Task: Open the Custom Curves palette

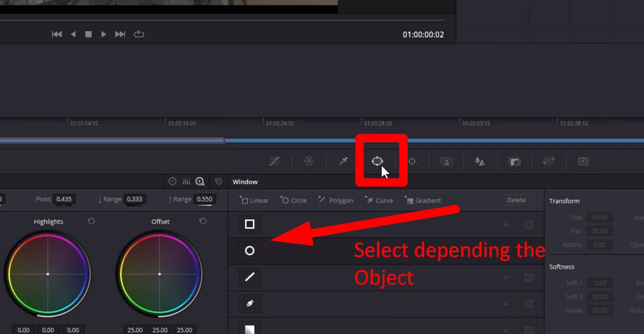Action: [x=274, y=161]
